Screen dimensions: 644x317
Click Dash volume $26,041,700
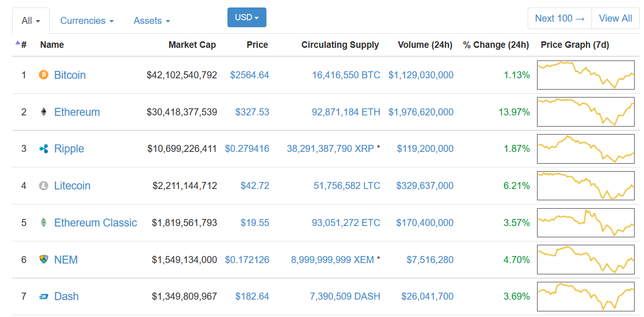coord(427,297)
